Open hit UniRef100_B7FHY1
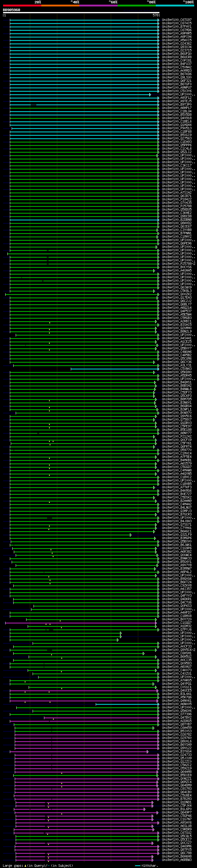197x868 pixels. pyautogui.click(x=177, y=26)
